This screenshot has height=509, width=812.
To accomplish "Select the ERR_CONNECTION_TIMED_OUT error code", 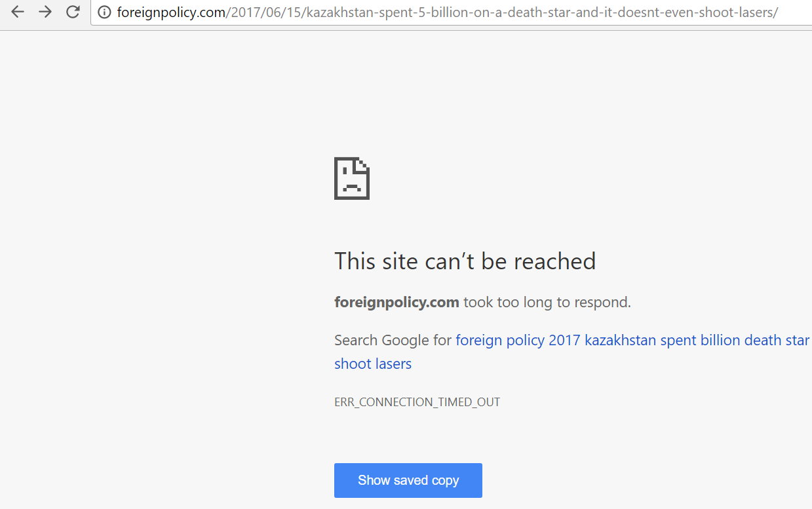I will tap(417, 402).
